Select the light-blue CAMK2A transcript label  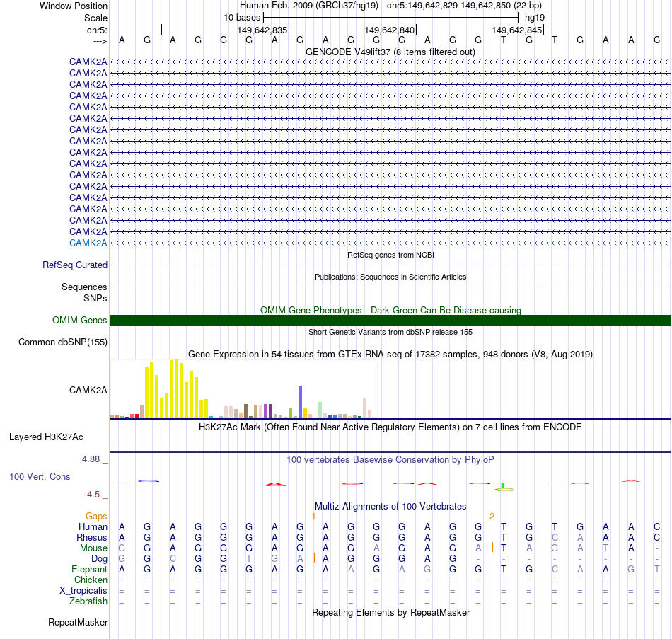tap(88, 243)
